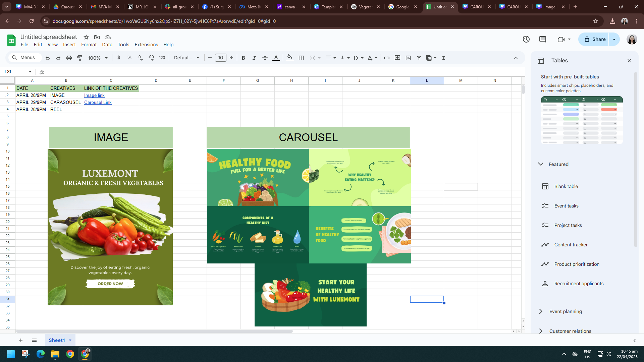This screenshot has height=362, width=644.
Task: Open the font family dropdown
Action: click(x=186, y=58)
